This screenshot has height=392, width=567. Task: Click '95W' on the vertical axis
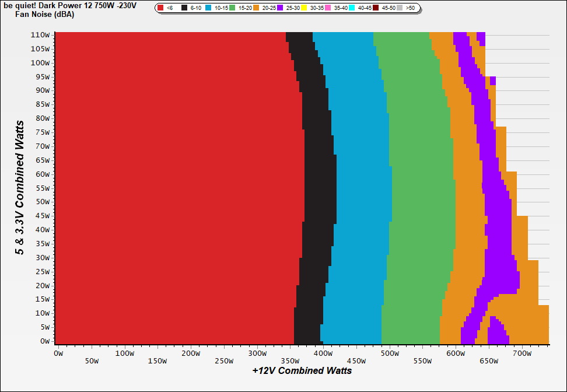coord(43,76)
